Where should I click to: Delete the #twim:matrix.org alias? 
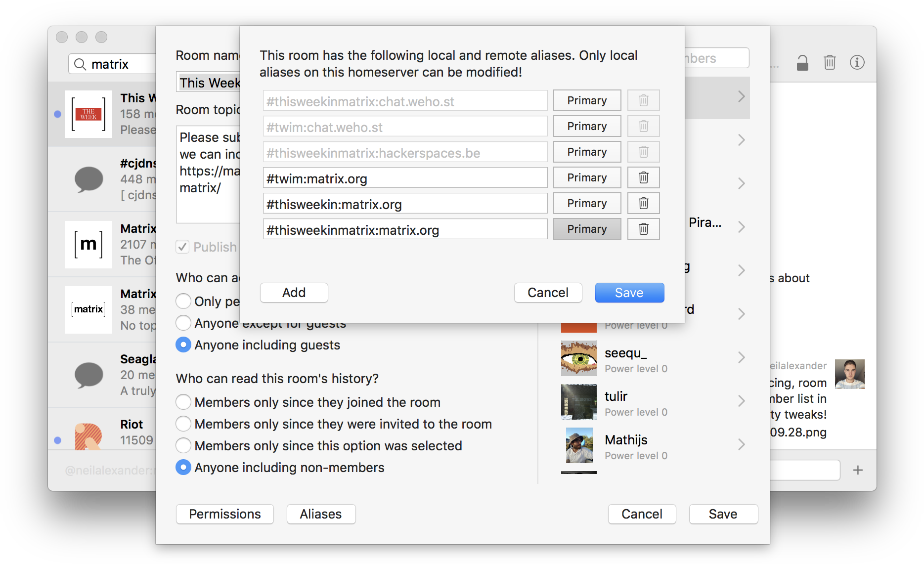point(643,177)
